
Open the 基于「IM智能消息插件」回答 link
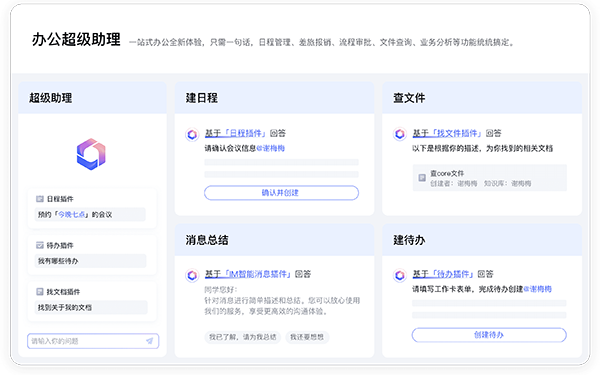[258, 274]
